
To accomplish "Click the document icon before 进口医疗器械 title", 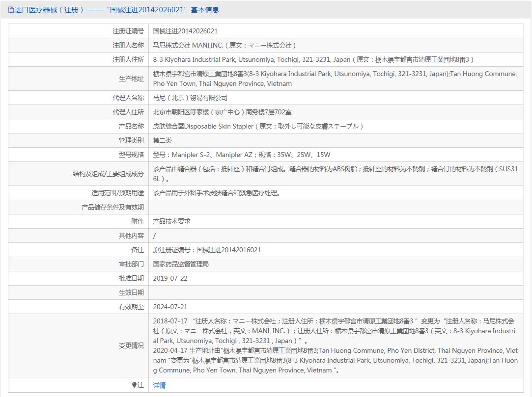I will tap(11, 10).
